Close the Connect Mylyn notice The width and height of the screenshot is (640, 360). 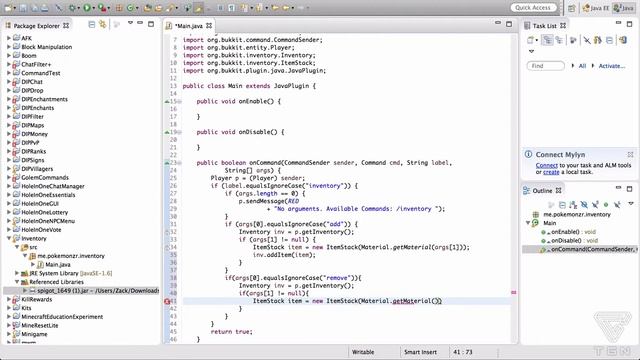click(x=630, y=154)
